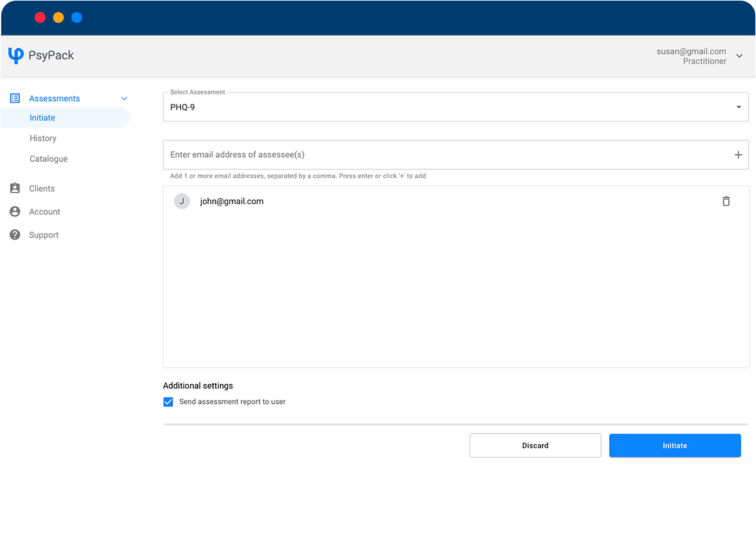Image resolution: width=756 pixels, height=533 pixels.
Task: Click the Account person icon
Action: [14, 211]
